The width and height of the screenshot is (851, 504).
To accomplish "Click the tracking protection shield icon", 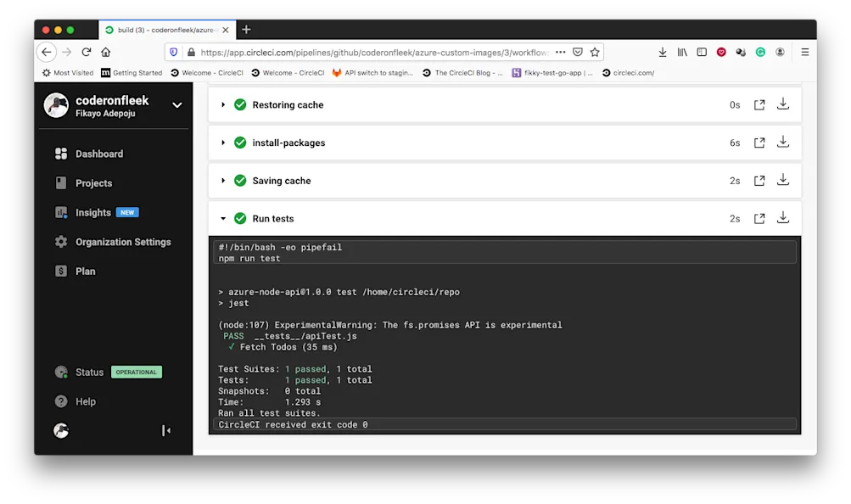I will pos(174,52).
